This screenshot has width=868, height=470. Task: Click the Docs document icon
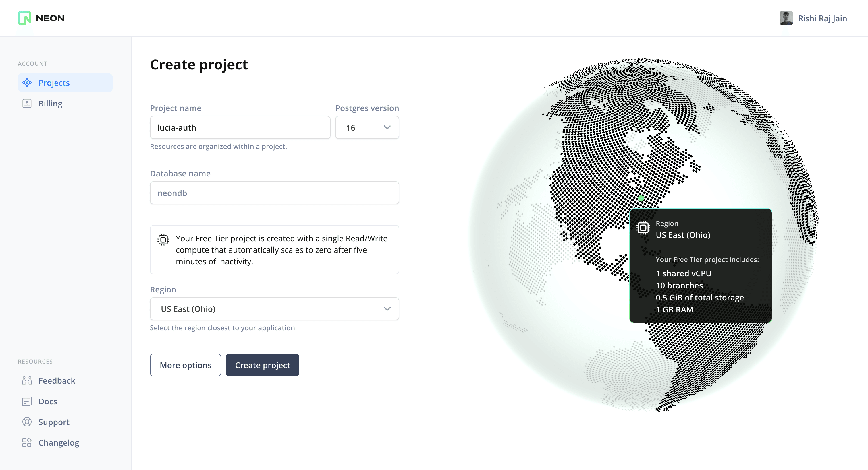coord(27,401)
